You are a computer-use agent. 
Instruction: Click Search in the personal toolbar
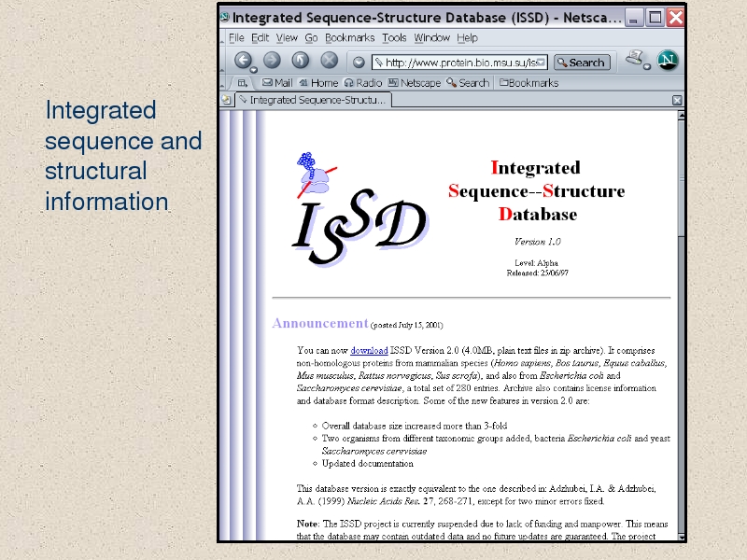point(468,83)
